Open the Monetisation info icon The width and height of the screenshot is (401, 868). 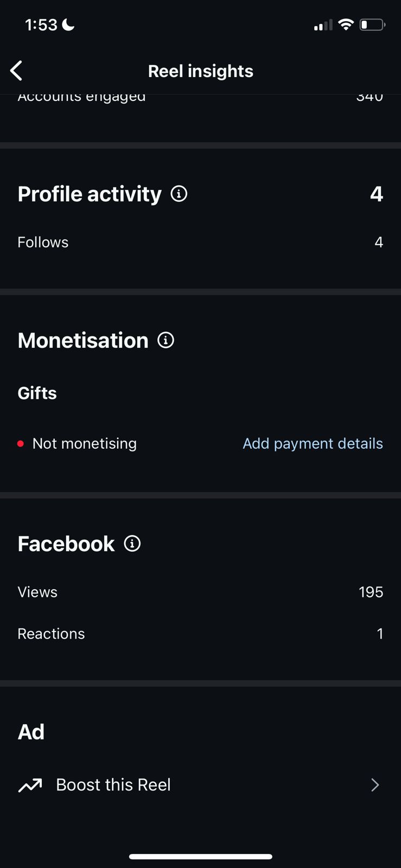click(x=166, y=340)
